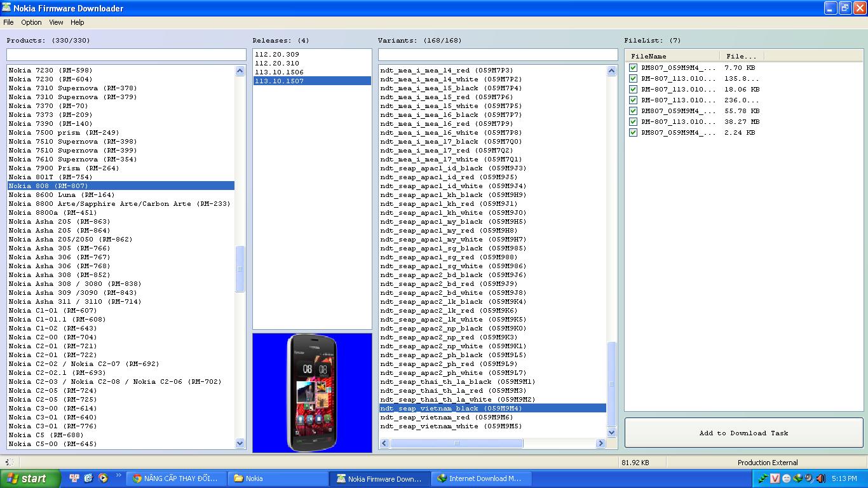Screen dimensions: 868x488
Task: Click the Products search input field
Action: click(126, 55)
